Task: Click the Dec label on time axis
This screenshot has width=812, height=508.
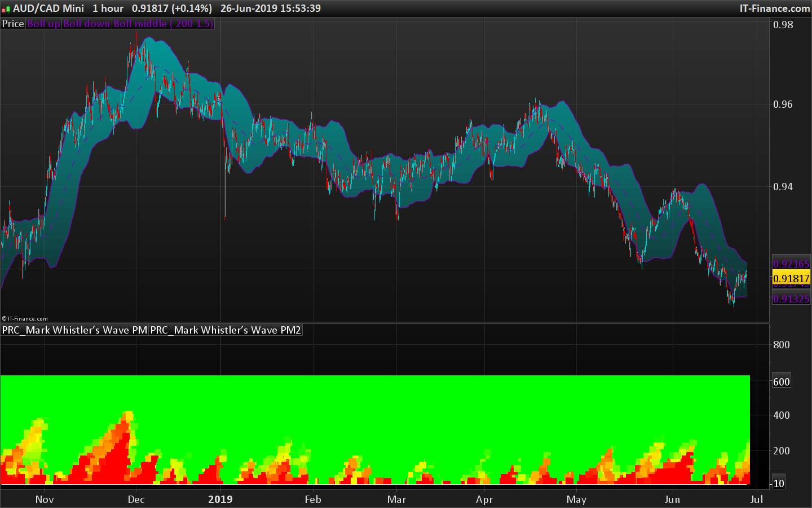Action: pos(136,500)
